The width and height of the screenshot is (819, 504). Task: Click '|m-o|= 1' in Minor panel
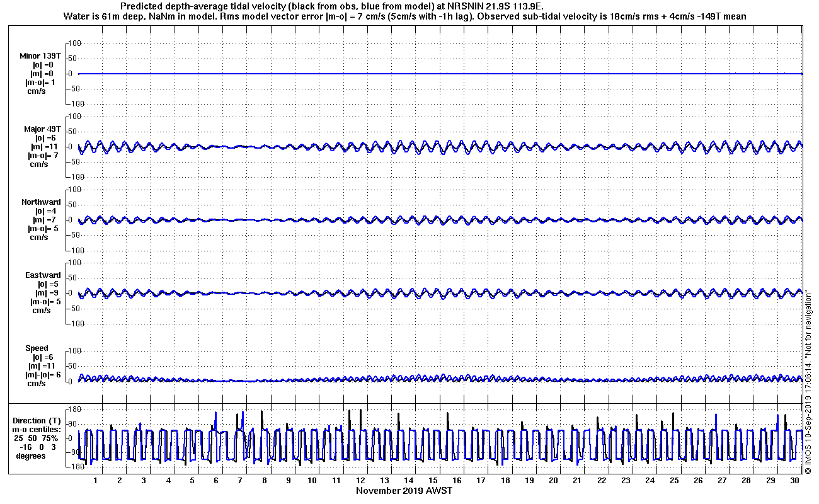pos(40,83)
